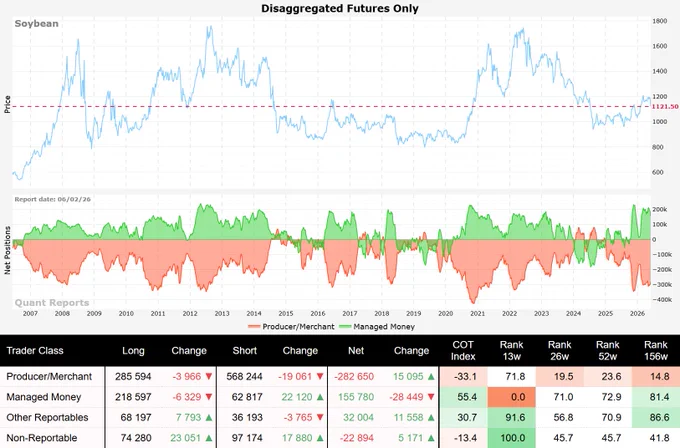Image resolution: width=680 pixels, height=448 pixels.
Task: Click the Trader Class column header
Action: [35, 350]
